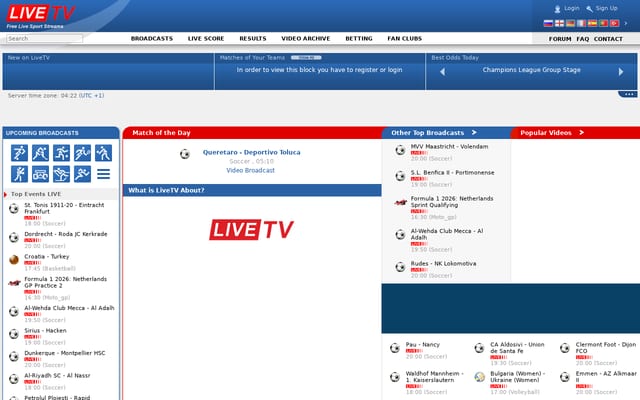Click basketball icon beside Croatia - Turkey
This screenshot has width=640, height=400.
click(14, 260)
